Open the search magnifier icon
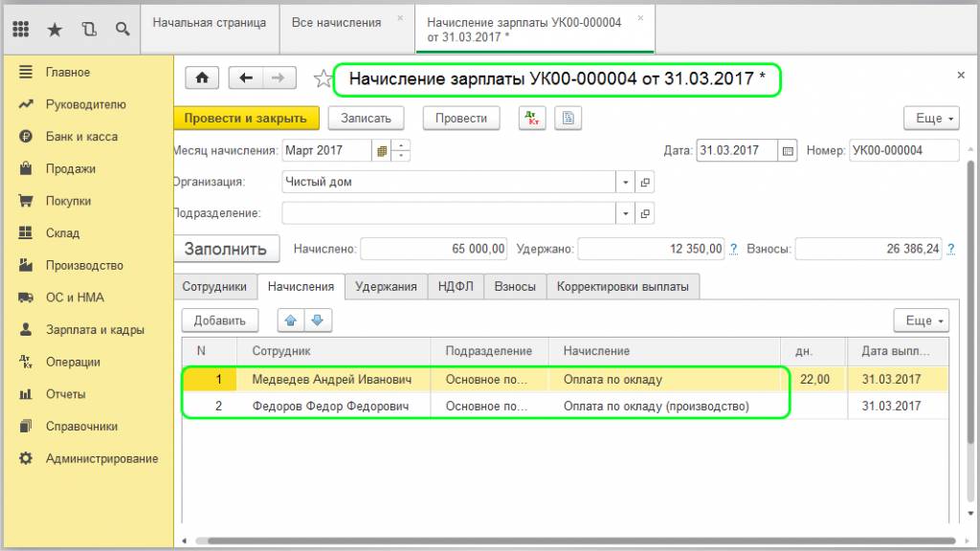This screenshot has height=551, width=980. pos(122,29)
